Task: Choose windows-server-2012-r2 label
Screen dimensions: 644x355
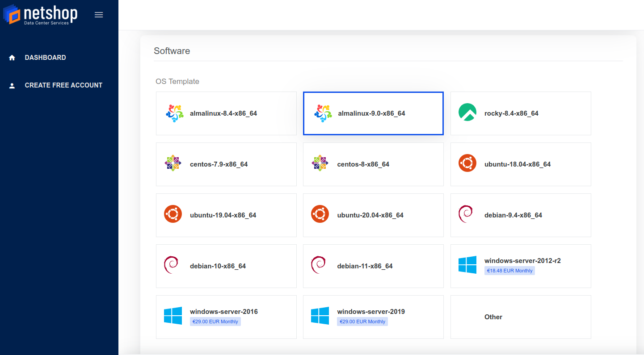Action: (522, 261)
